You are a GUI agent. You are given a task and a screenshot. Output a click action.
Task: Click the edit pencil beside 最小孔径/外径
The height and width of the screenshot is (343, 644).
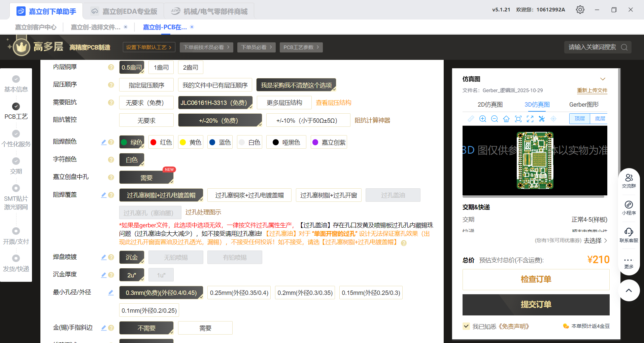[111, 293]
